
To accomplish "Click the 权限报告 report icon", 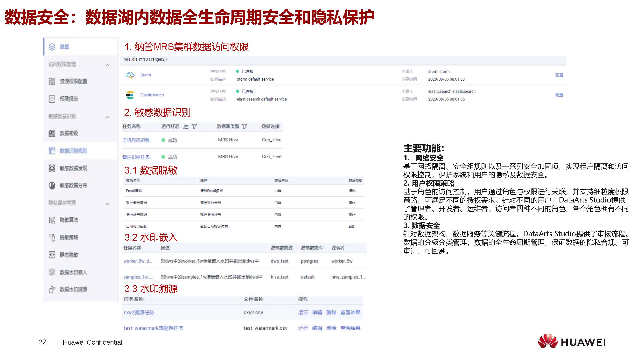I will (52, 99).
